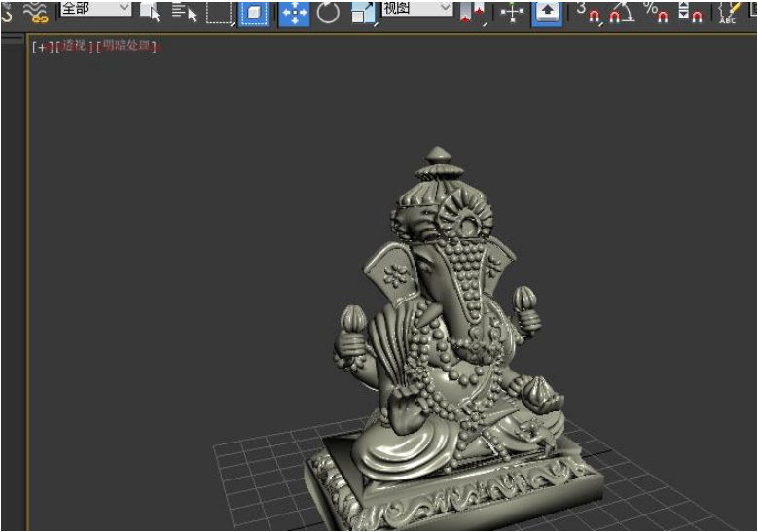The image size is (758, 532).
Task: Activate the Select Object arrow tool
Action: [x=150, y=12]
